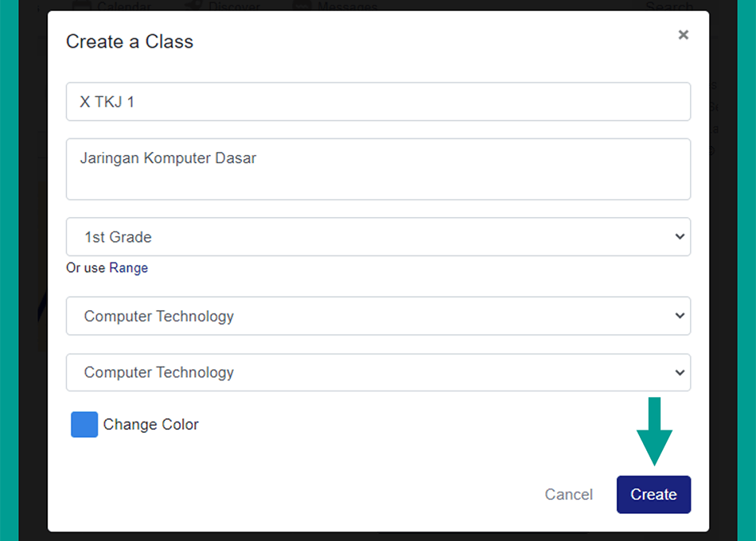Click the Range link below grade
This screenshot has height=541, width=756.
tap(128, 267)
